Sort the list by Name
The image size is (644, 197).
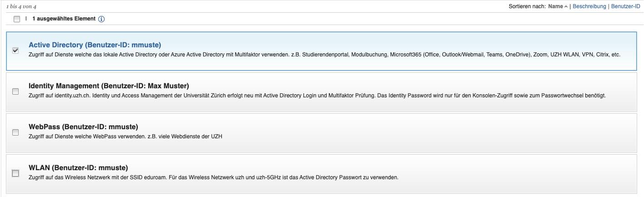(555, 6)
